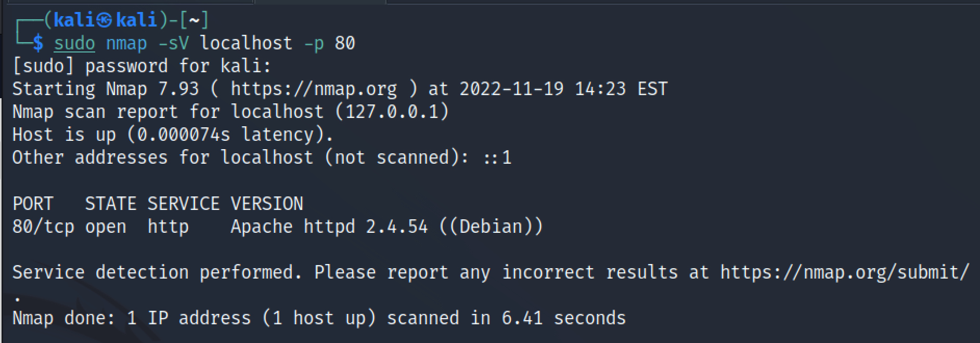Click the PORT column header

pyautogui.click(x=33, y=203)
